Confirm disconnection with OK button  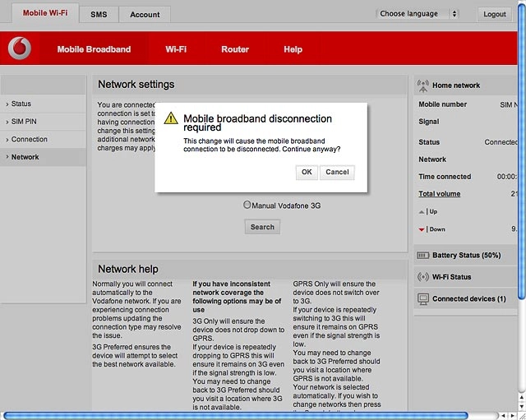[x=307, y=172]
